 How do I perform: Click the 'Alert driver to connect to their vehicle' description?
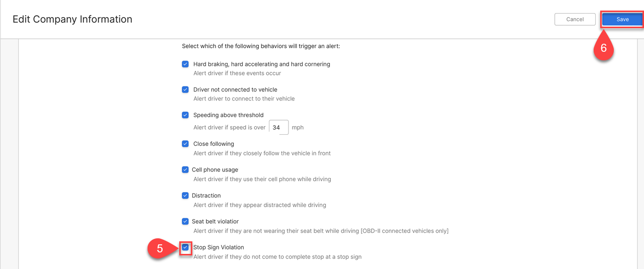point(244,99)
